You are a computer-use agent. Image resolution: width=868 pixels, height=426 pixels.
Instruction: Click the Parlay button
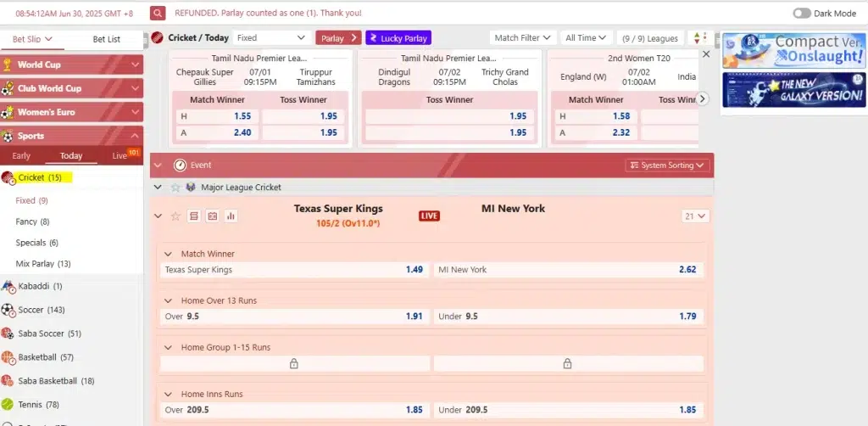coord(338,38)
